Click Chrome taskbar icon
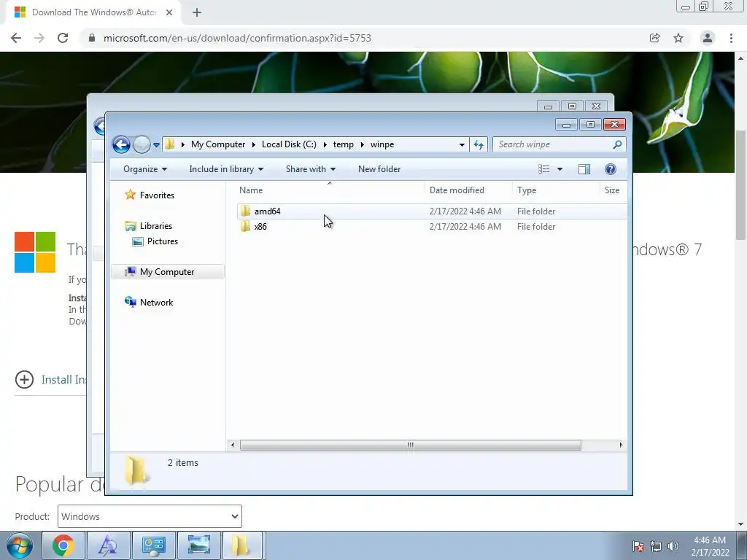 pyautogui.click(x=63, y=545)
